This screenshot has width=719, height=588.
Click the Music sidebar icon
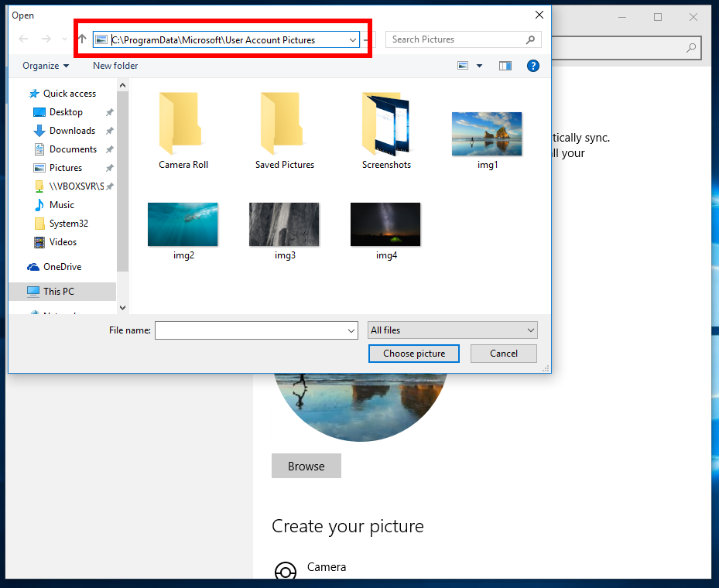[x=38, y=204]
